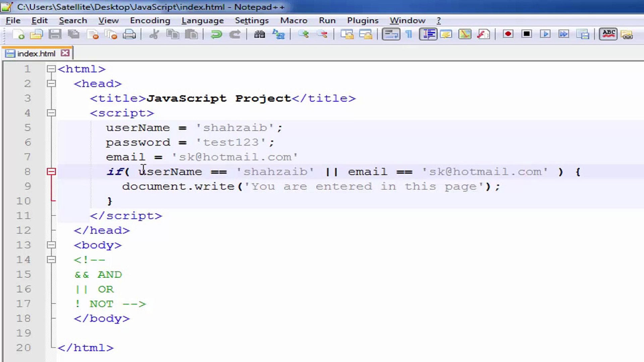Select the index.html document tab

[x=36, y=54]
